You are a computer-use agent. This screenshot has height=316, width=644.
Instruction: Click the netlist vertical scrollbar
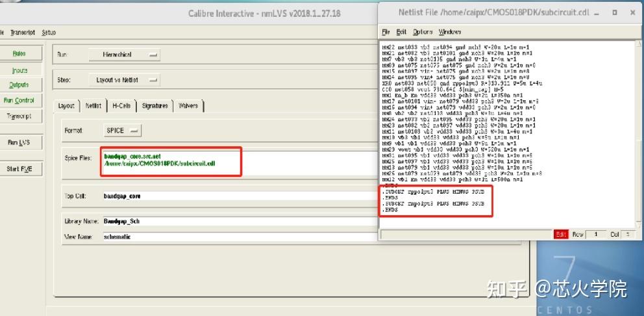pos(638,134)
